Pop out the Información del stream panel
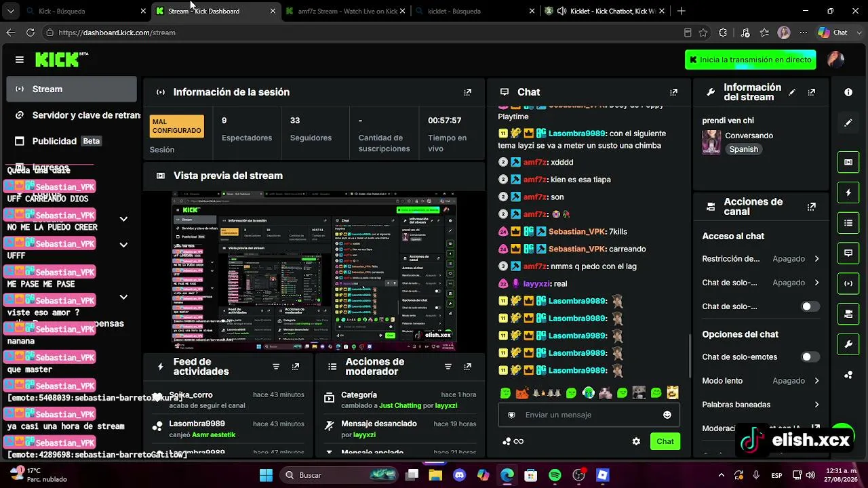 pos(812,92)
